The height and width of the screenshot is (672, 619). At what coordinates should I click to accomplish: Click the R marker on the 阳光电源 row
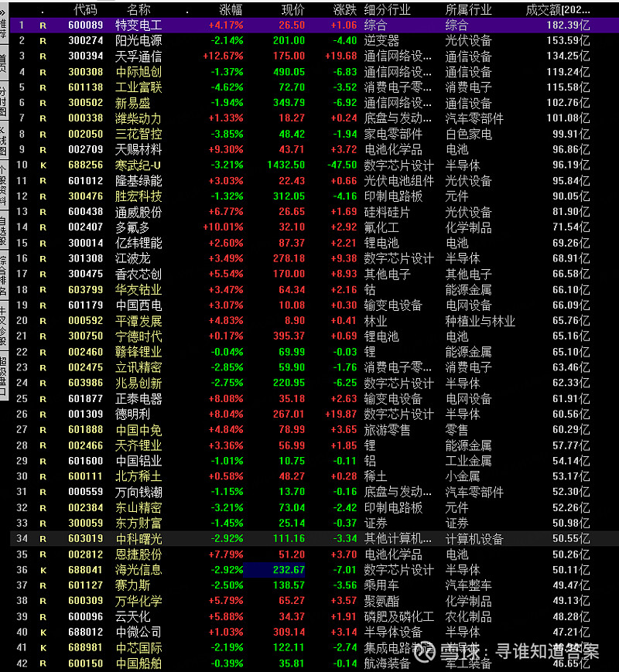pos(43,41)
